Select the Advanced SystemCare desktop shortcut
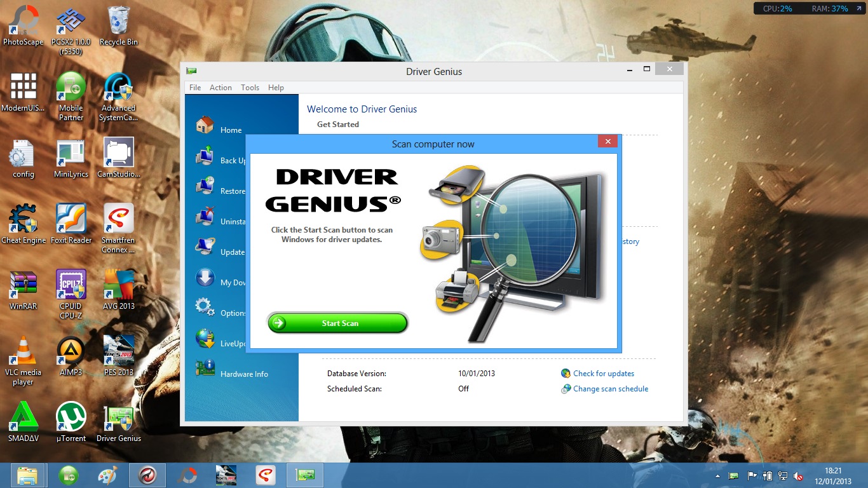The height and width of the screenshot is (488, 868). point(119,97)
